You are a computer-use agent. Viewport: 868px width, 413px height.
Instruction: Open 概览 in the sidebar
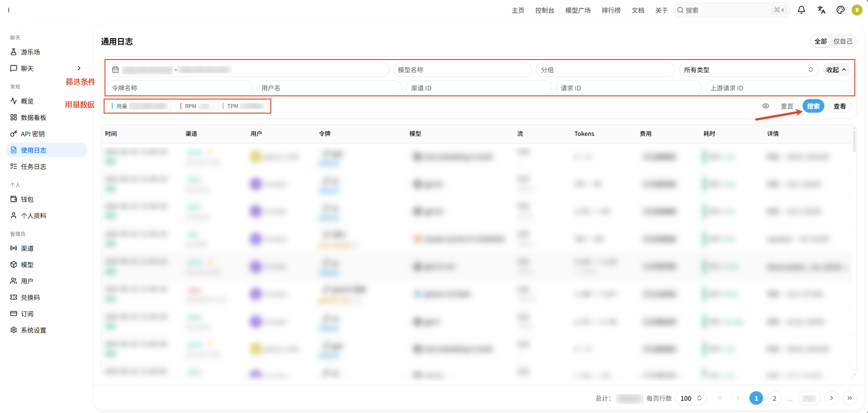point(46,101)
